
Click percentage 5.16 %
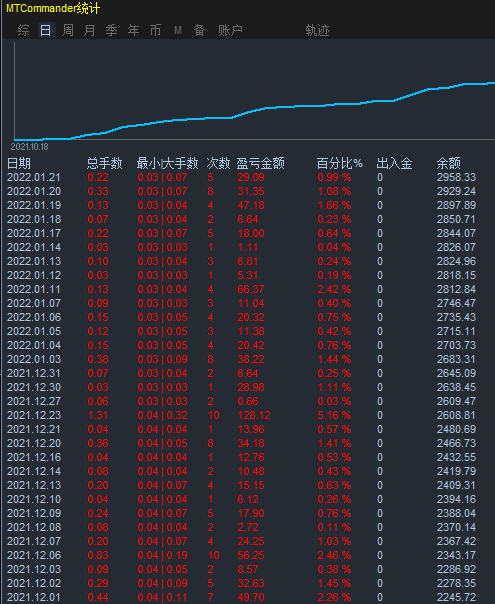[334, 415]
